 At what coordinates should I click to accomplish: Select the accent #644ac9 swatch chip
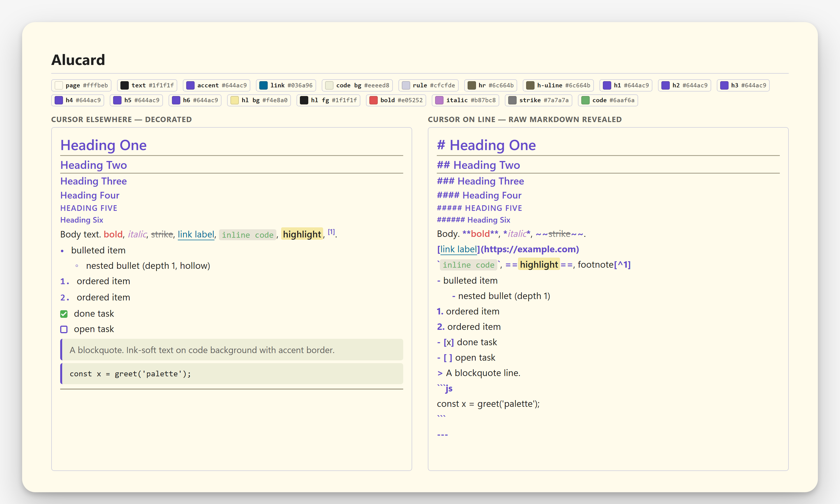(x=217, y=85)
